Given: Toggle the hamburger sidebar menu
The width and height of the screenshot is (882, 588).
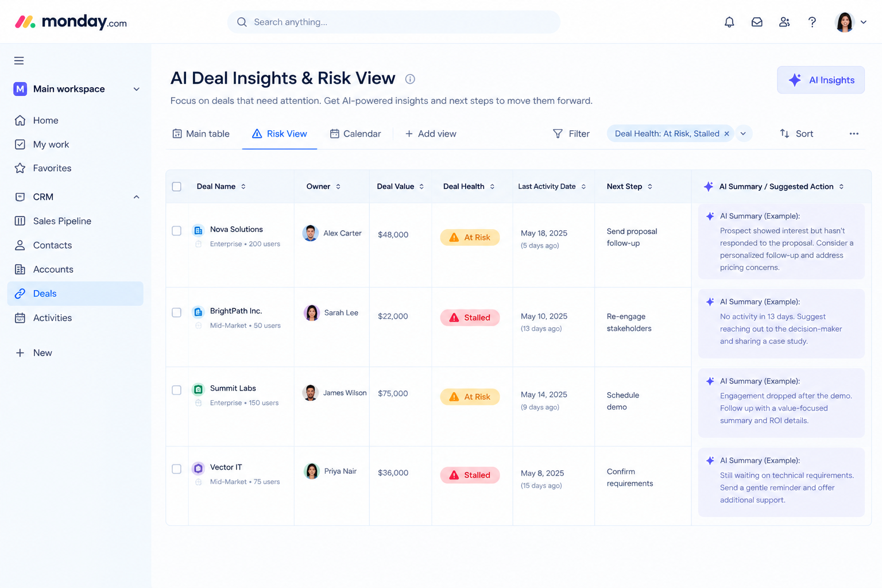Looking at the screenshot, I should pos(19,60).
